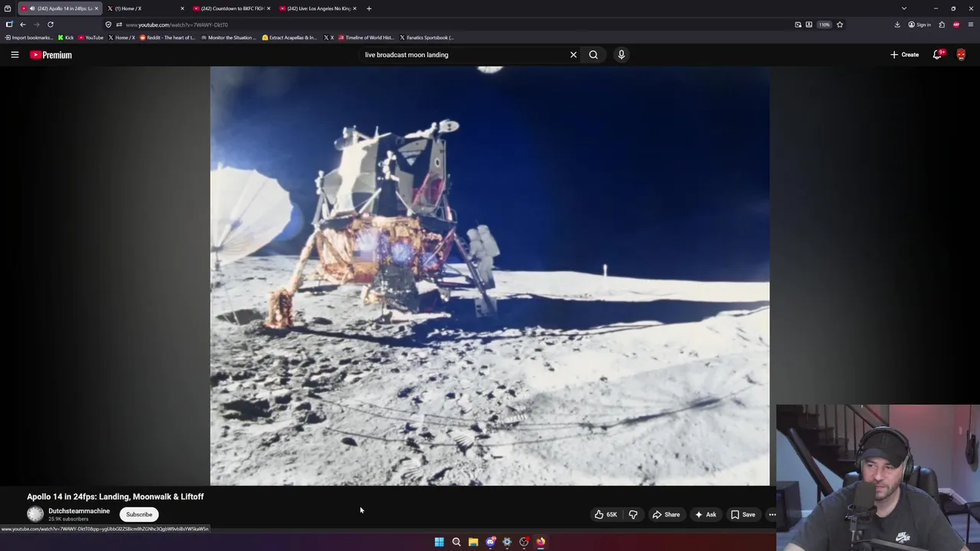This screenshot has width=980, height=551.
Task: Open the Windows Start menu
Action: [439, 542]
